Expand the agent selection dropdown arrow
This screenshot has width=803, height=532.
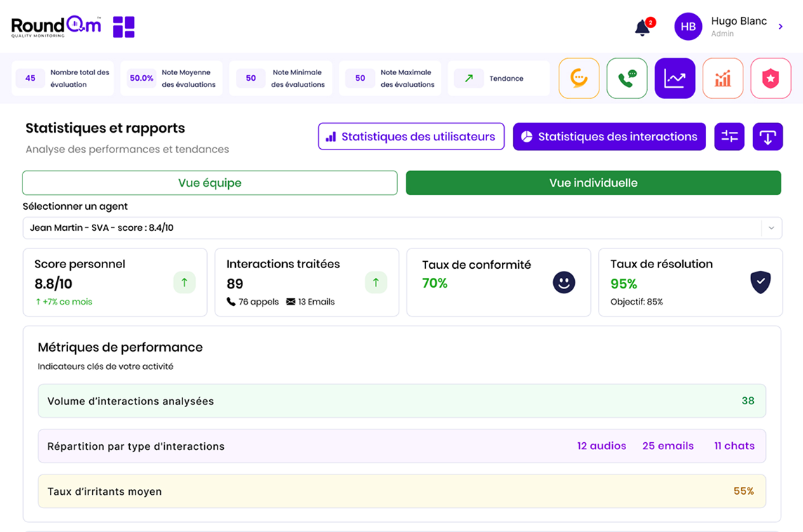pos(771,228)
